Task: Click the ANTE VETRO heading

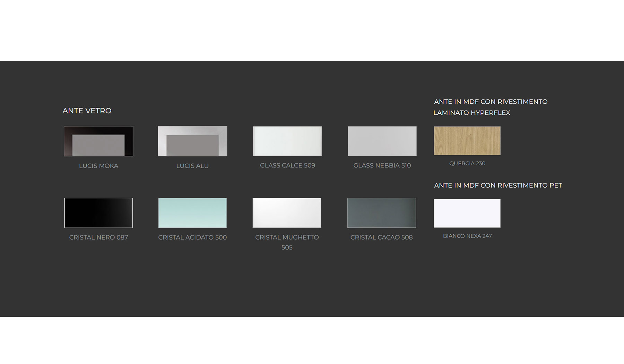Action: click(x=87, y=111)
